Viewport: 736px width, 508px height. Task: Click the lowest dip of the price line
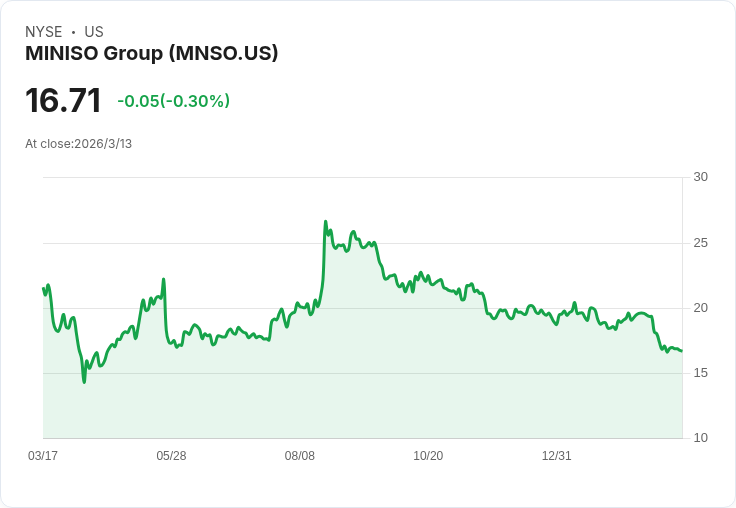[x=84, y=381]
